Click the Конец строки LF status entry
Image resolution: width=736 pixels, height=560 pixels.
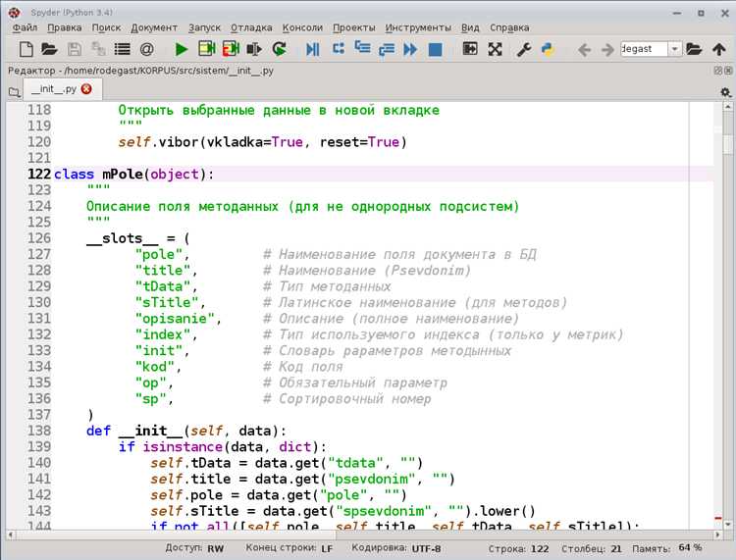289,548
